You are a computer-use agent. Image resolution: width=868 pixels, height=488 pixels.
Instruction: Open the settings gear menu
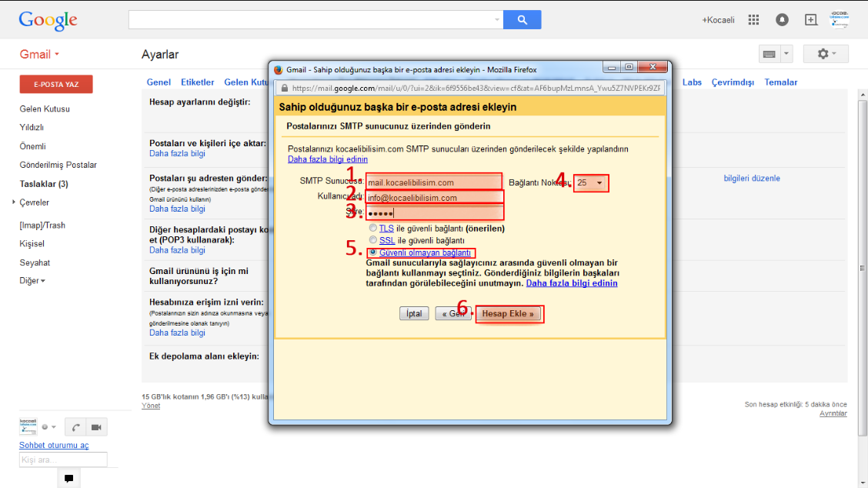[826, 54]
